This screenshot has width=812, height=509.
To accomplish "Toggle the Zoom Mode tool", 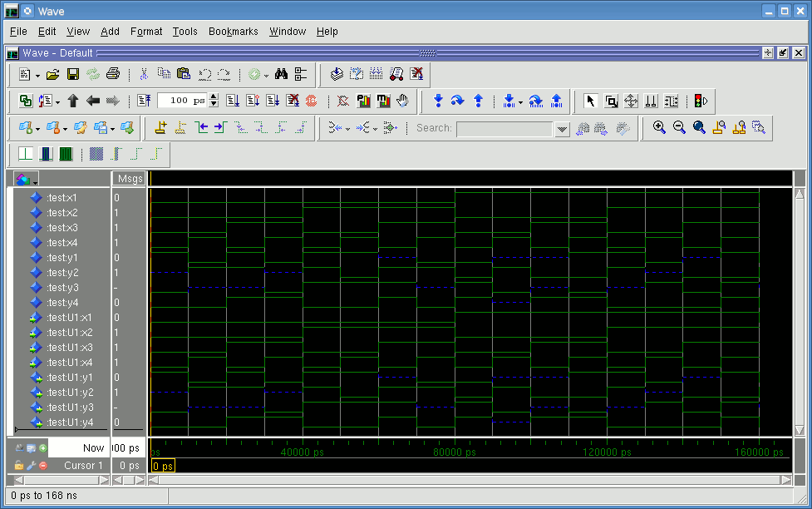I will click(x=611, y=101).
